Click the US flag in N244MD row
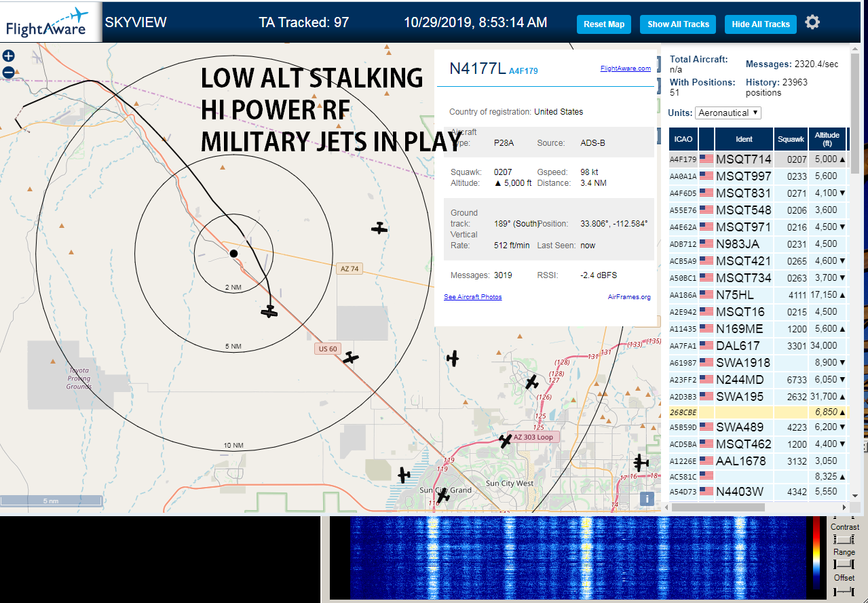The image size is (868, 603). [x=706, y=379]
